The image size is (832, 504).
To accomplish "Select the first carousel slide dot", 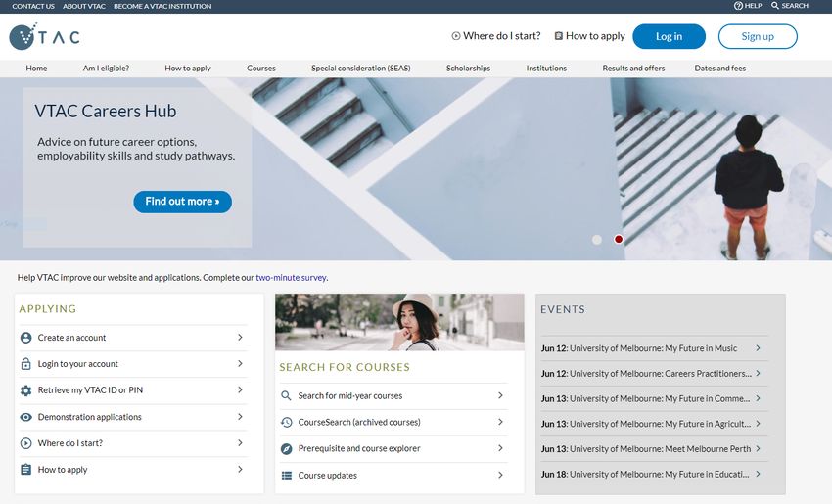I will [597, 239].
